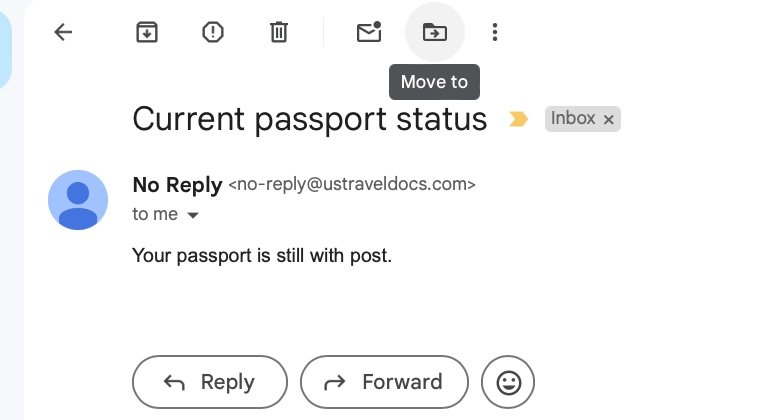Delete the email with trash icon
780x420 pixels.
coord(279,32)
